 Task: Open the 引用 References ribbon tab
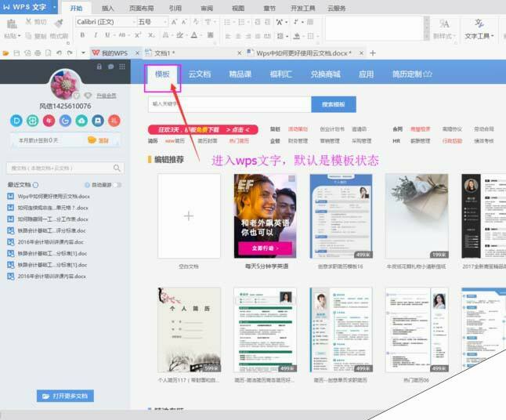tap(175, 8)
